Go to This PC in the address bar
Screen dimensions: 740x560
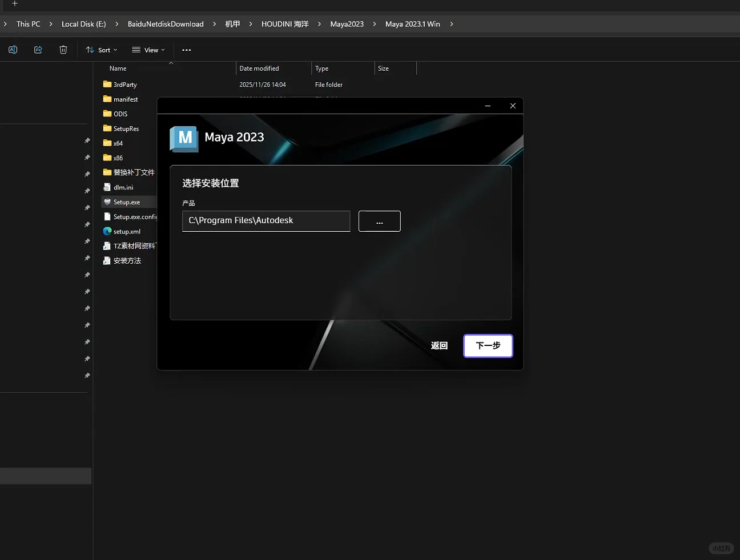pyautogui.click(x=29, y=24)
